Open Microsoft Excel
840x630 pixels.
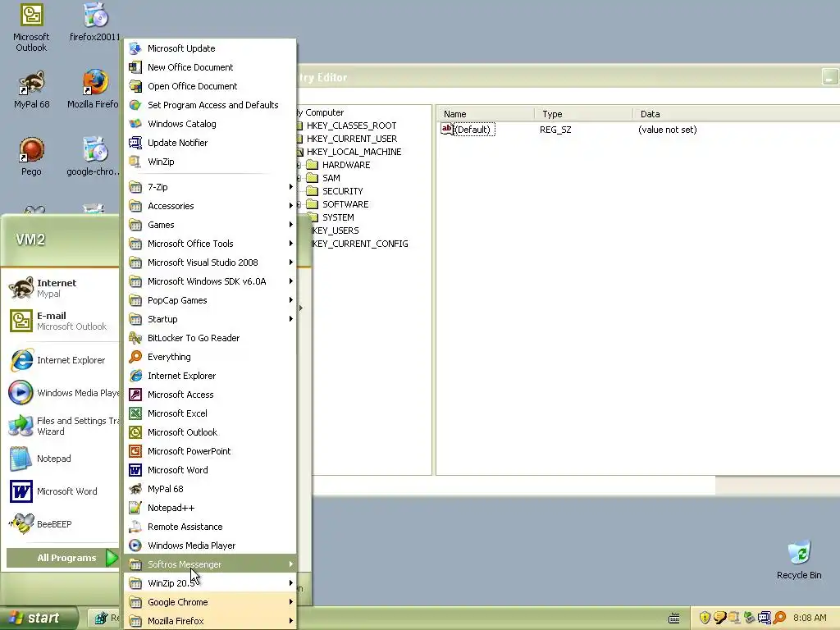click(x=210, y=413)
